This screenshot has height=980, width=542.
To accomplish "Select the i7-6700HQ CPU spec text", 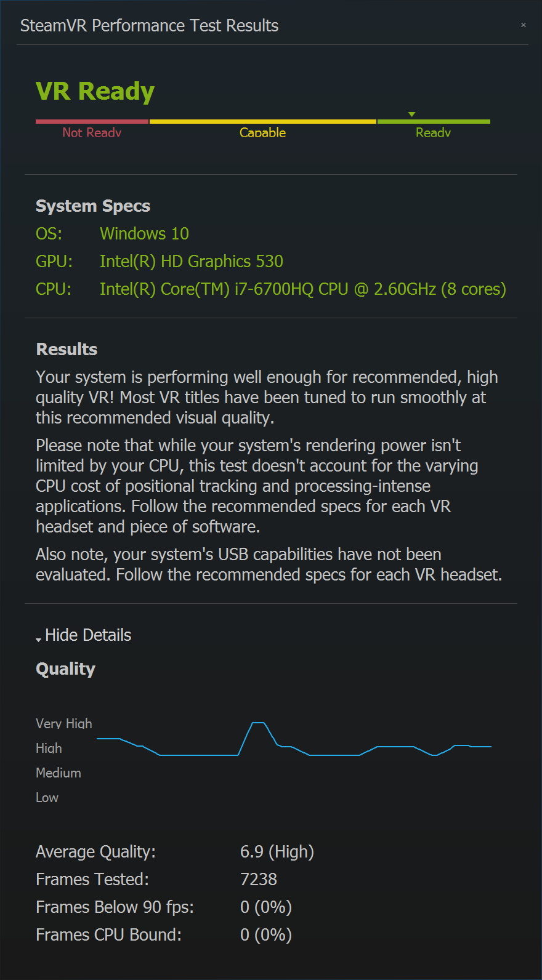I will point(303,289).
